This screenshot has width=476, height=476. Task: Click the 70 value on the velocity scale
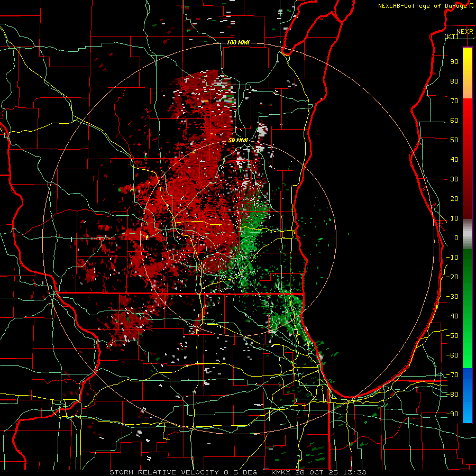tap(454, 101)
